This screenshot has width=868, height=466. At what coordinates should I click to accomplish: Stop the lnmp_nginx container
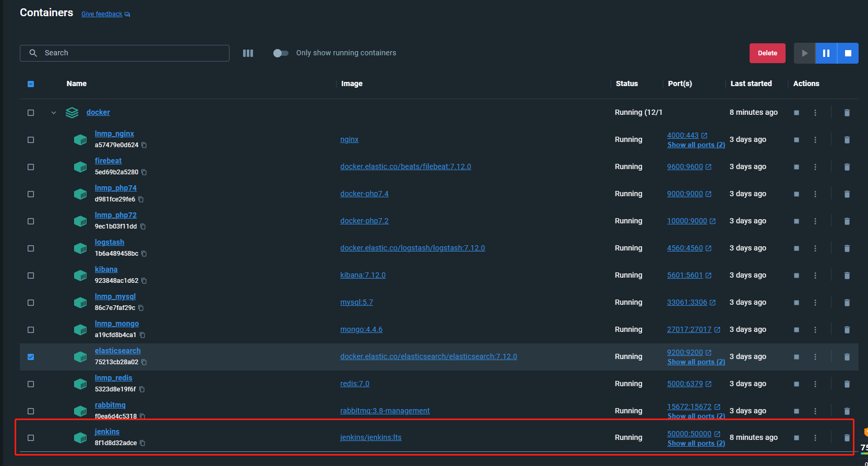click(797, 140)
